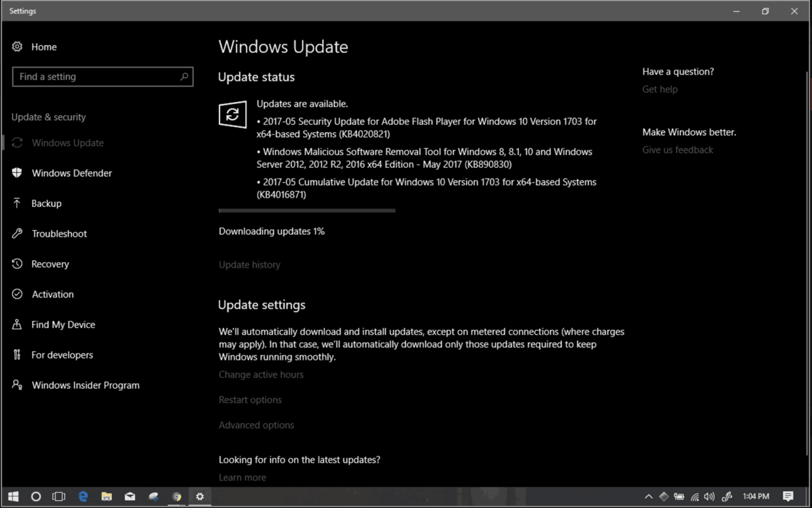Launch Microsoft Edge from the taskbar
This screenshot has width=812, height=508.
tap(83, 496)
